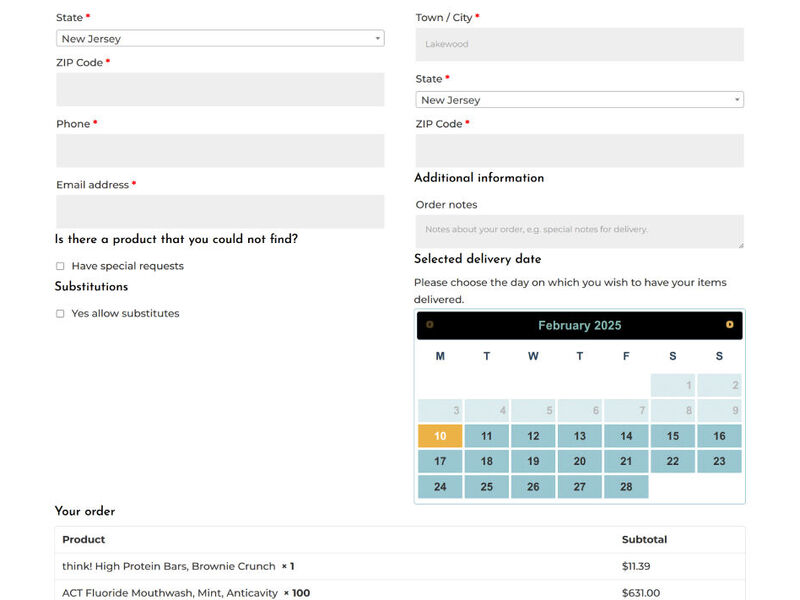
Task: Enable Yes allow substitutes checkbox
Action: (60, 313)
